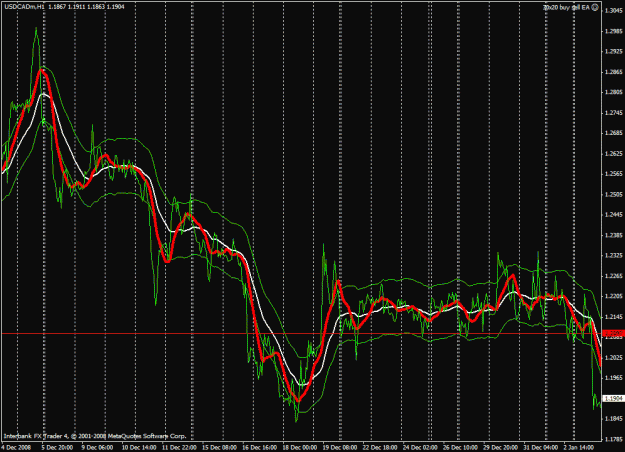The image size is (625, 452).
Task: Click the 1.2505 price axis label
Action: [x=614, y=194]
